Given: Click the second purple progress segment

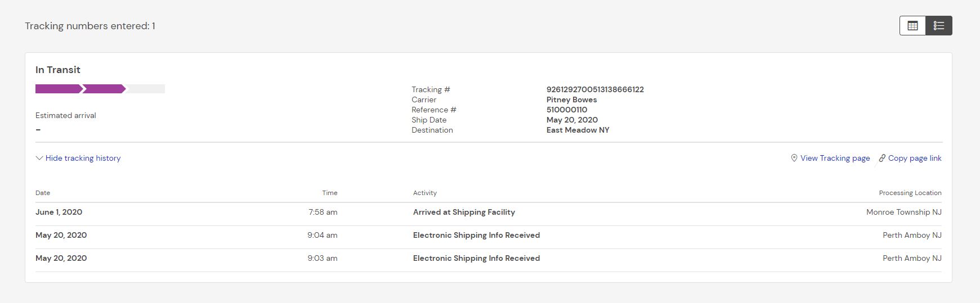Looking at the screenshot, I should click(x=103, y=89).
